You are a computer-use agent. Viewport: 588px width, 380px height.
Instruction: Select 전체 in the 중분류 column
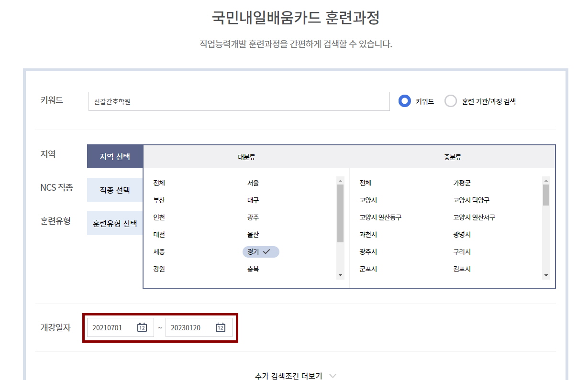365,183
